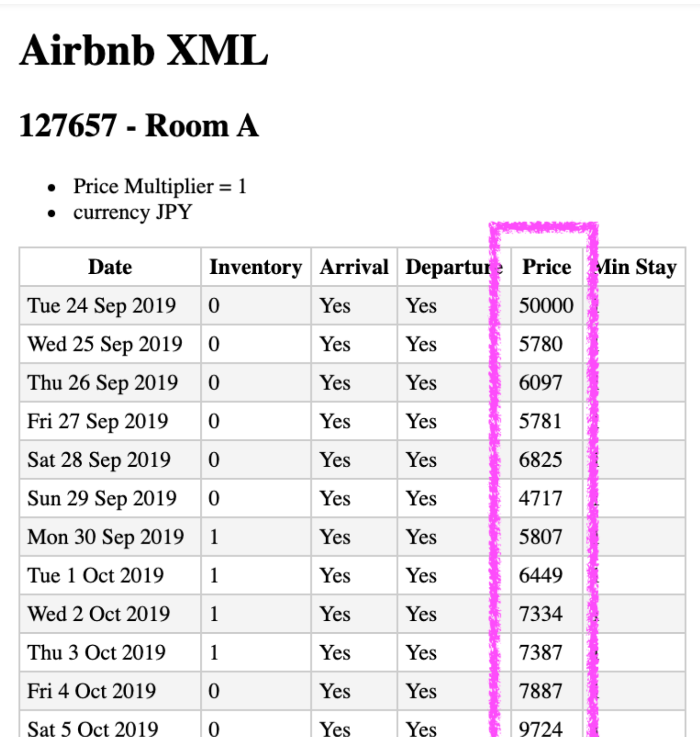Click the Arrival column header
The width and height of the screenshot is (700, 737).
tap(354, 267)
